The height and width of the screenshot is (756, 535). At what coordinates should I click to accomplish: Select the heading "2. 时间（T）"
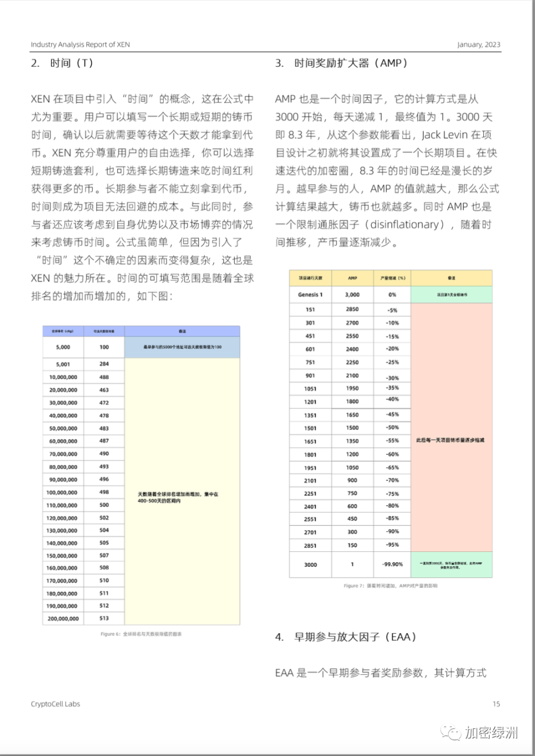click(x=62, y=63)
